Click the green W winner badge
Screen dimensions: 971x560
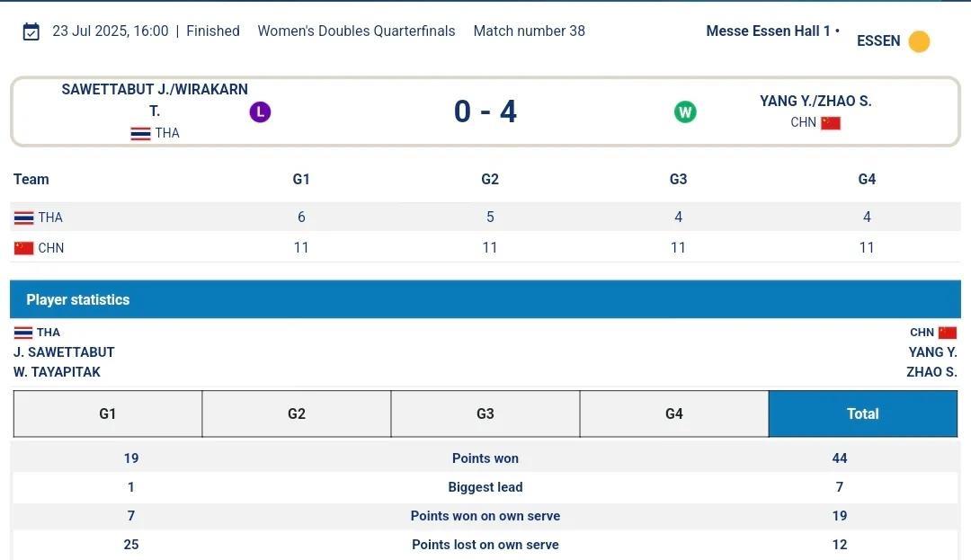coord(685,112)
